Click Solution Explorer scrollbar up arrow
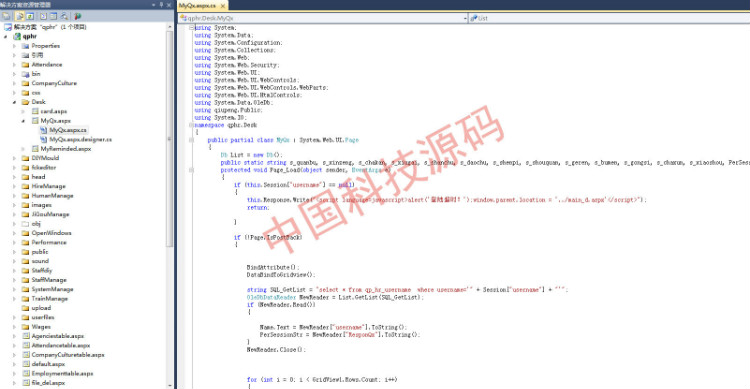 (x=170, y=27)
